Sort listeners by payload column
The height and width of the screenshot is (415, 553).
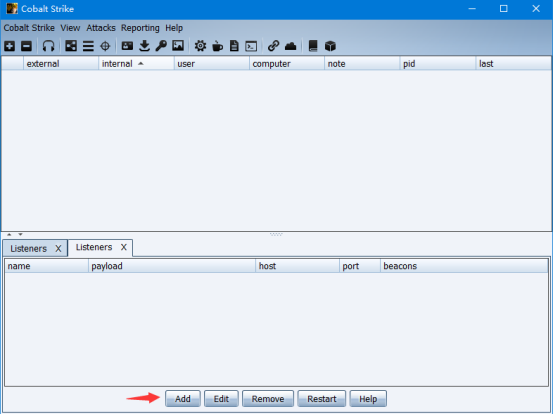(x=172, y=266)
